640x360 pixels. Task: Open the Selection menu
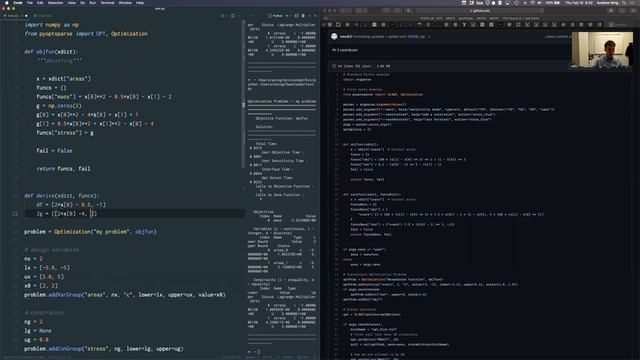pos(56,2)
